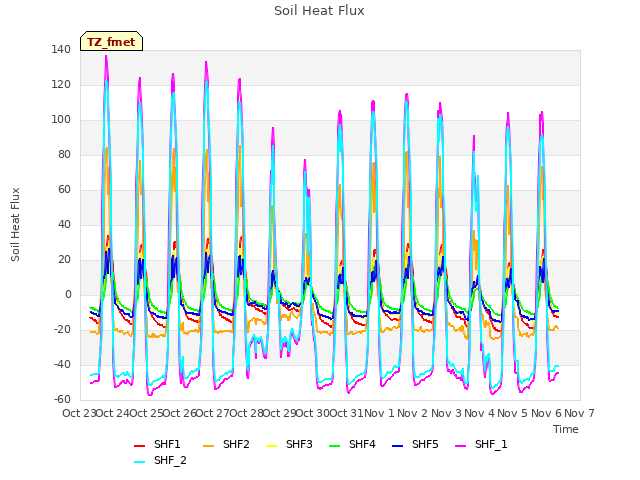The image size is (640, 480).
Task: Click the Oct 25 x-axis date label
Action: (146, 413)
